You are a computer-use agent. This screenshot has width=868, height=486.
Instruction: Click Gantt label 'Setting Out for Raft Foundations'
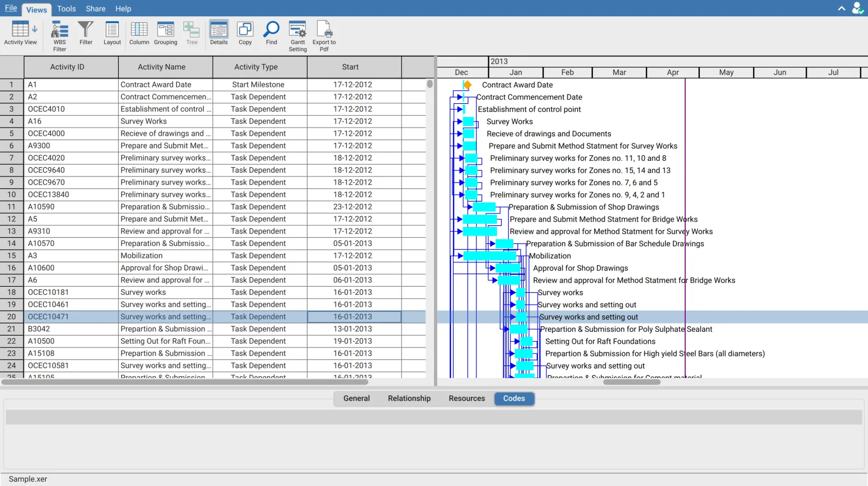(x=600, y=342)
